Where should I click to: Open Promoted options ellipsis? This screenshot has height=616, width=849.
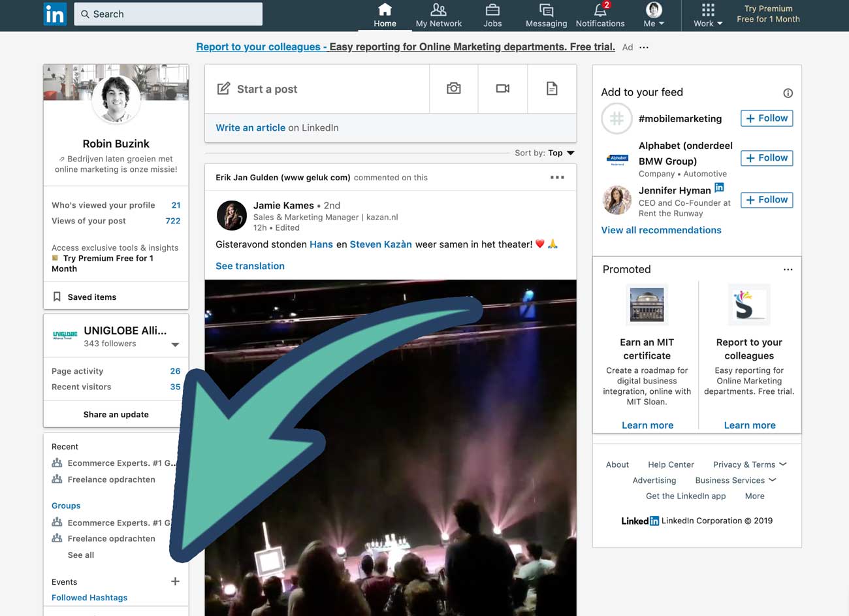tap(788, 269)
